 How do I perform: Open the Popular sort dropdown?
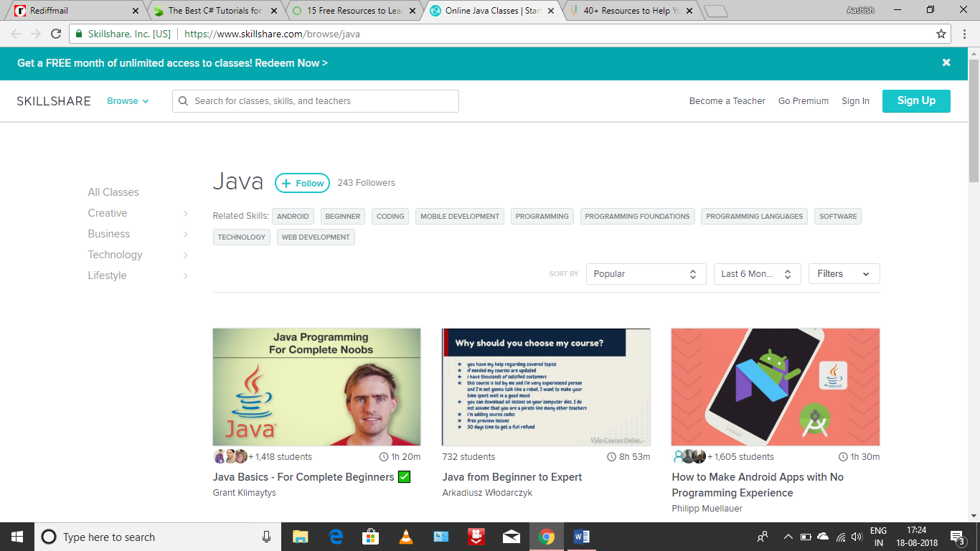[646, 274]
